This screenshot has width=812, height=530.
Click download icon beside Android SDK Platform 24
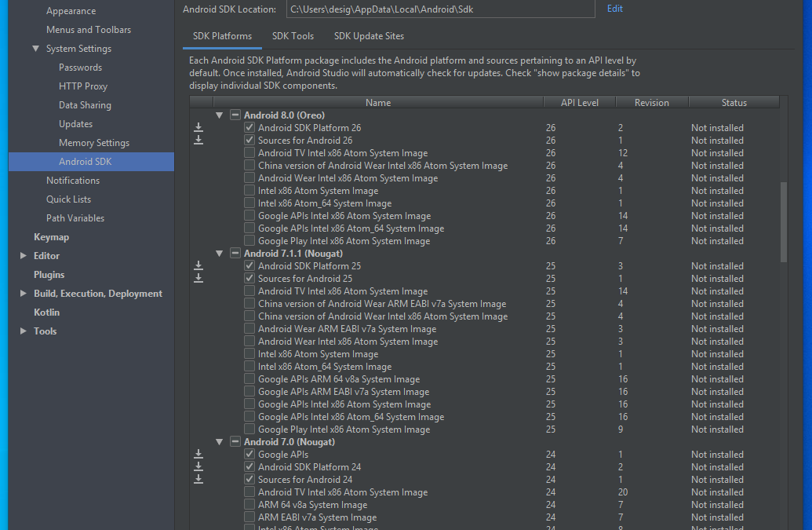click(198, 467)
